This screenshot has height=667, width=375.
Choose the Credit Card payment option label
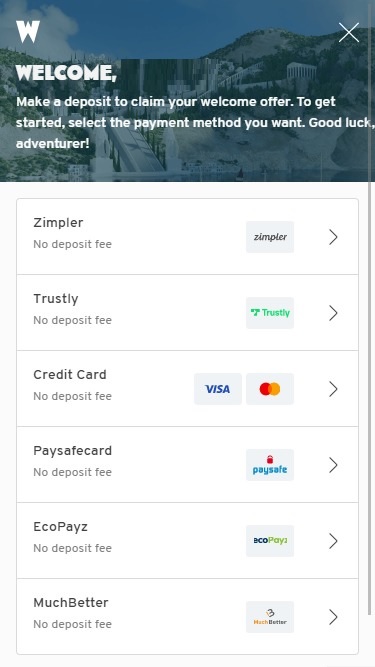[x=70, y=375]
